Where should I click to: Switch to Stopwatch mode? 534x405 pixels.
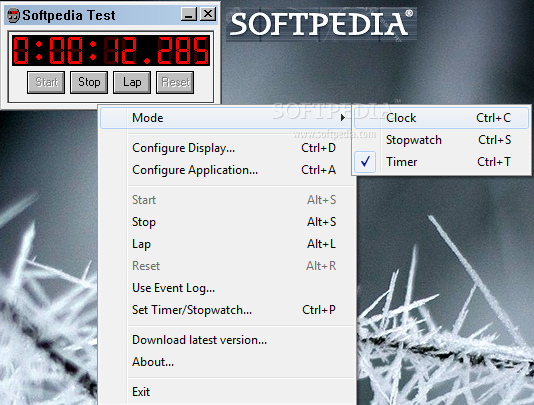point(441,140)
